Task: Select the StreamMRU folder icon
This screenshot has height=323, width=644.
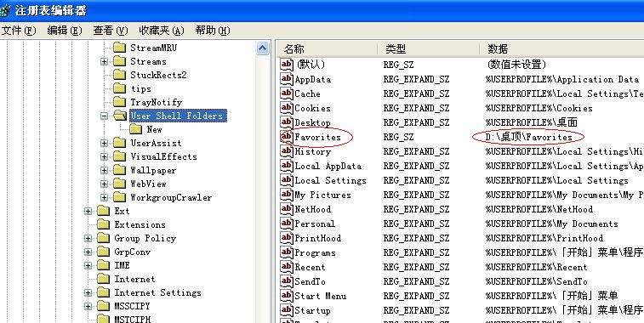Action: tap(119, 48)
